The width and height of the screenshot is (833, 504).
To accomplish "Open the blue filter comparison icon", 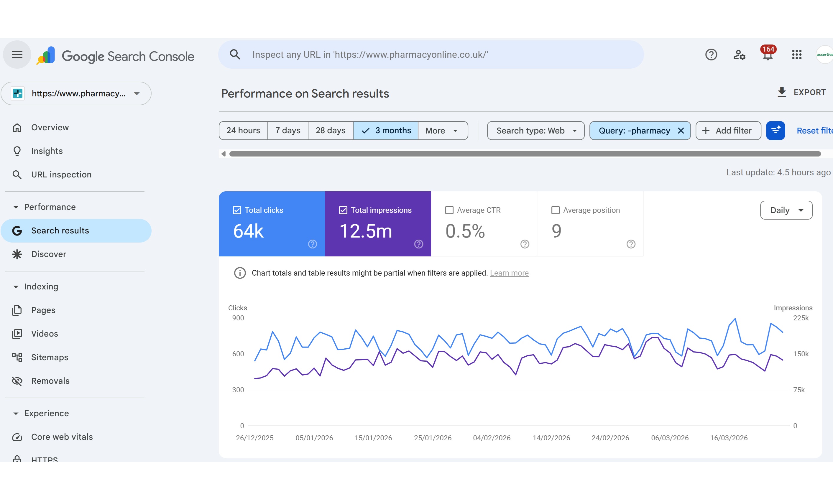I will click(x=775, y=131).
